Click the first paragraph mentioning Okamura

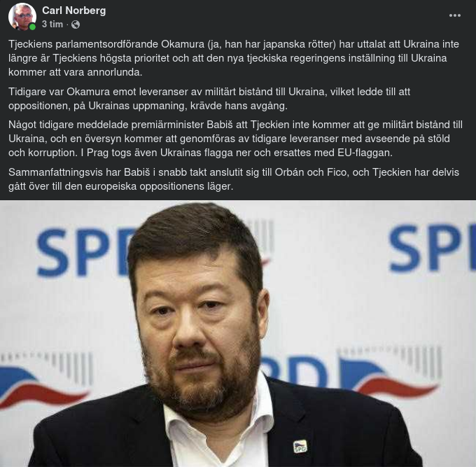[234, 58]
